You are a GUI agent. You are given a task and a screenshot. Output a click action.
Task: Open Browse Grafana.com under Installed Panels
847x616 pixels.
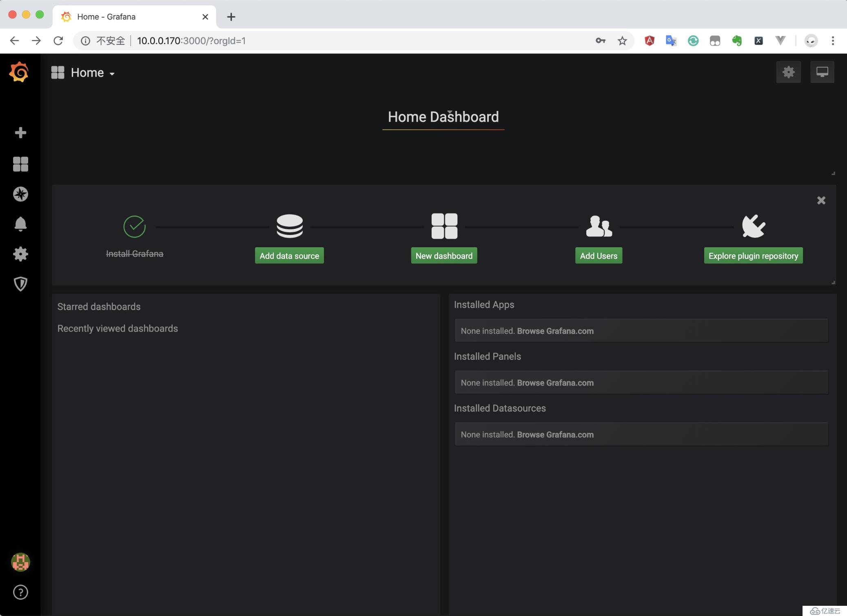(x=555, y=383)
